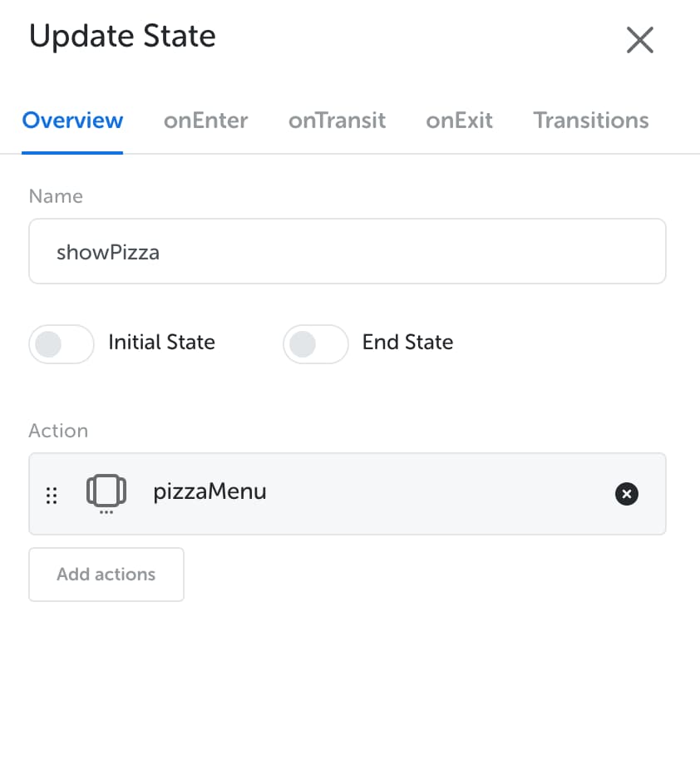Click the End State label text
Viewport: 700px width, 770px height.
[x=407, y=343]
